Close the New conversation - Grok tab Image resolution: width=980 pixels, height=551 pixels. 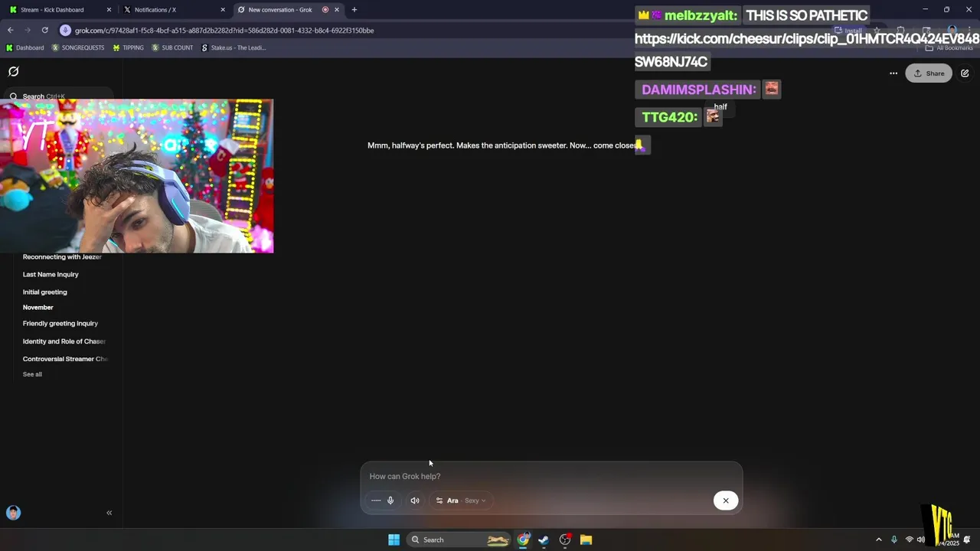pyautogui.click(x=337, y=10)
